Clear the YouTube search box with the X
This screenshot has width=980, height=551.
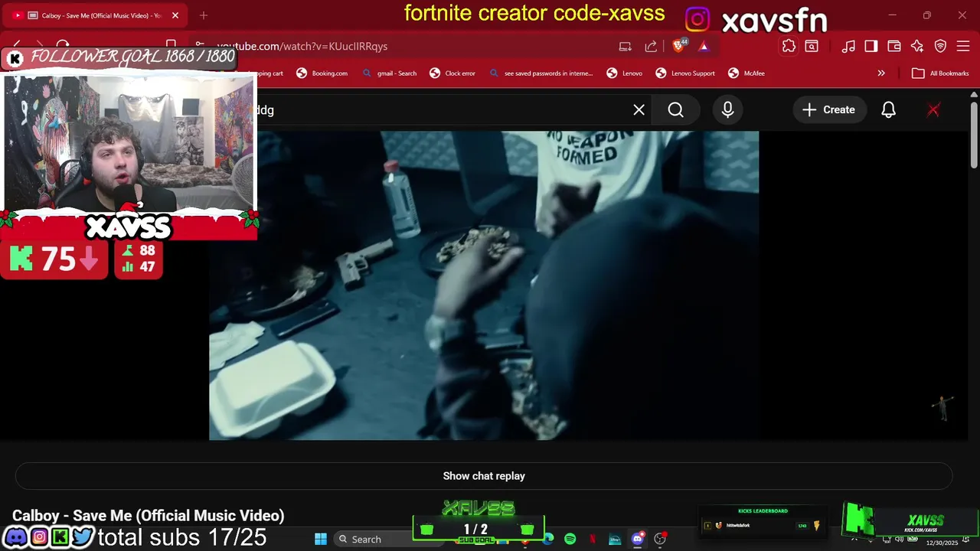(x=639, y=109)
